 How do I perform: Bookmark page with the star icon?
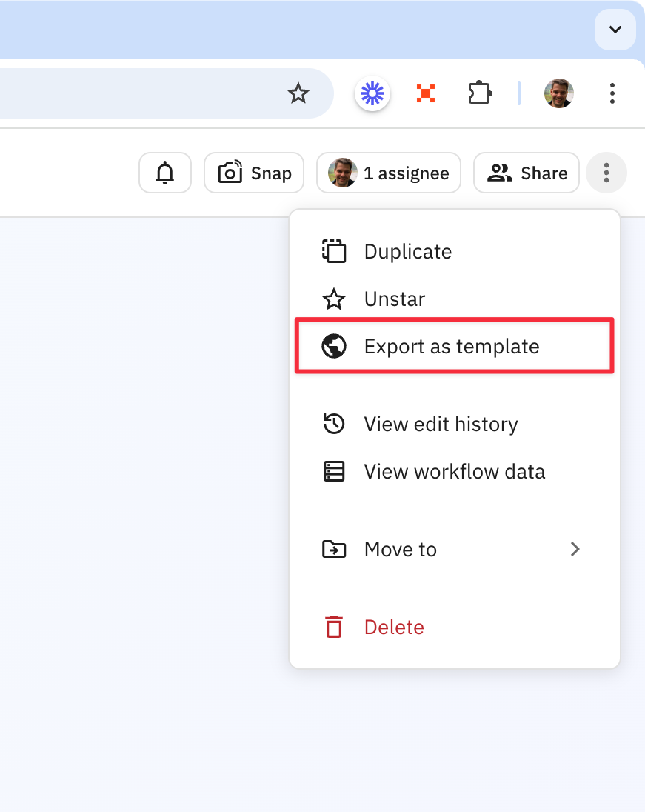[298, 93]
